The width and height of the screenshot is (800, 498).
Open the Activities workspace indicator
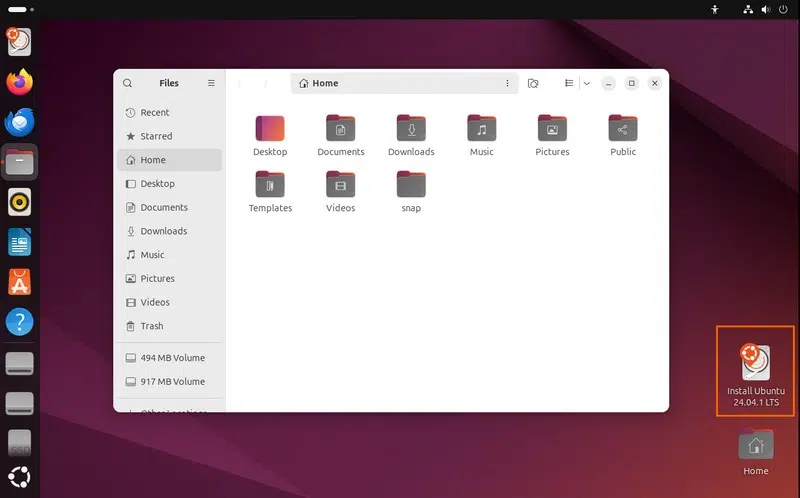click(20, 9)
